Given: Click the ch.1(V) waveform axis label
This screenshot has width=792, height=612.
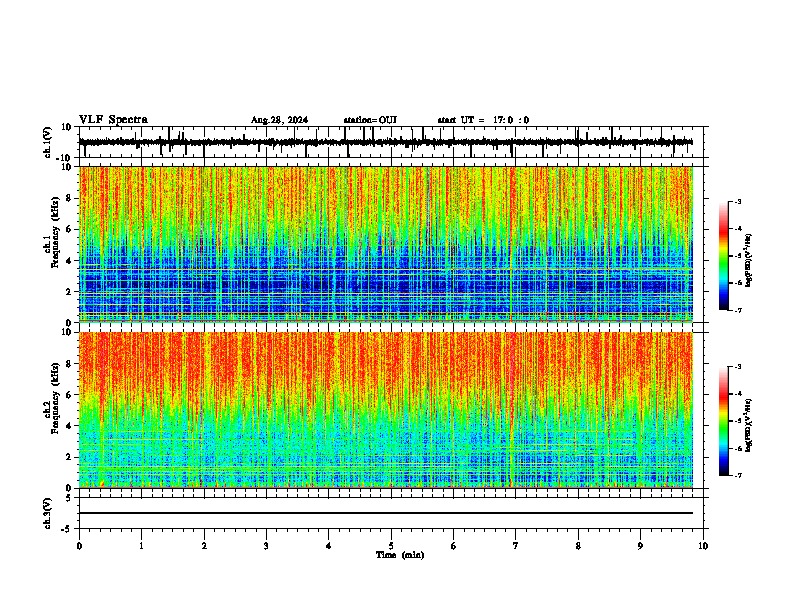Looking at the screenshot, I should 48,142.
